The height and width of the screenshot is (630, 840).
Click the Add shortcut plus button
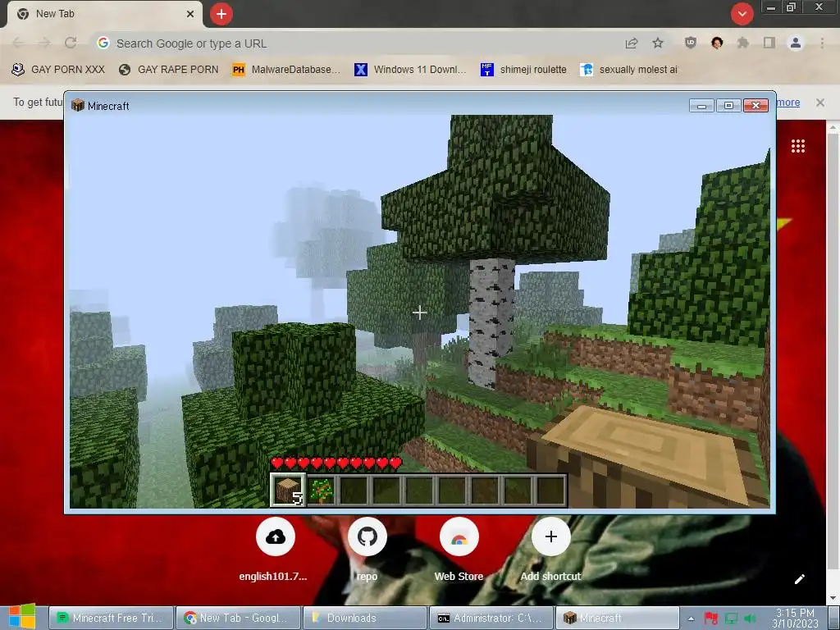550,536
